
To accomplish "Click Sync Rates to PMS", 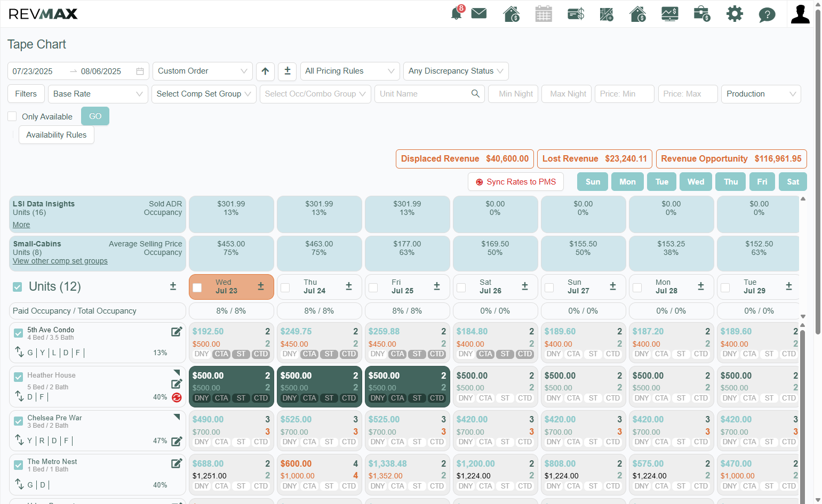I will click(516, 182).
